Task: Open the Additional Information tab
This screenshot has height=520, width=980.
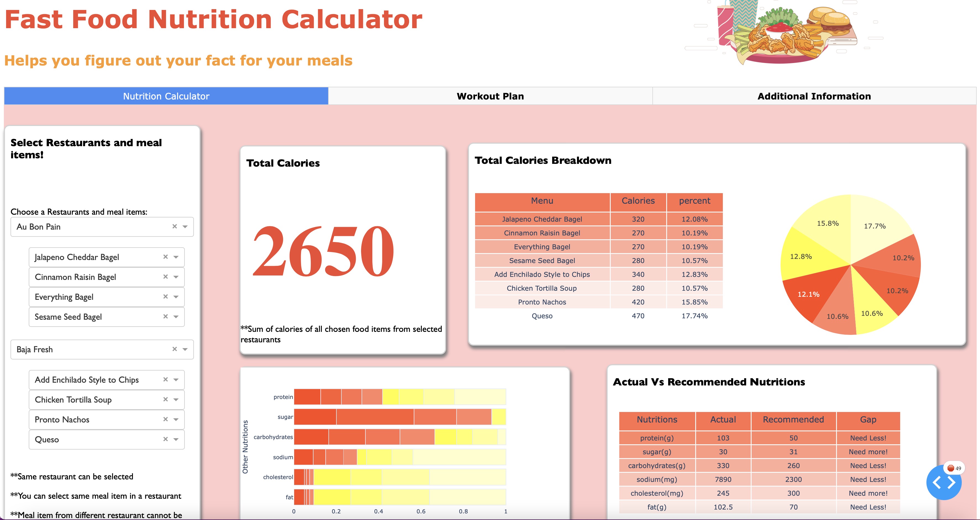Action: (813, 96)
